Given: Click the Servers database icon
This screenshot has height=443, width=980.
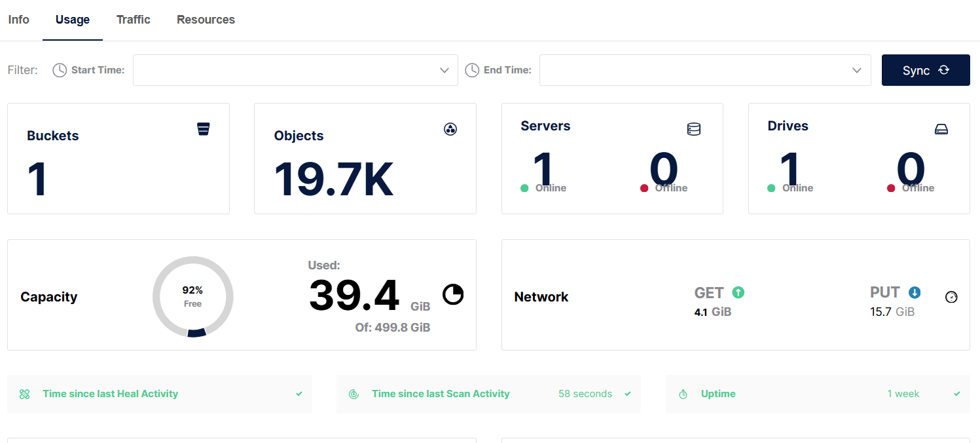Looking at the screenshot, I should click(694, 130).
